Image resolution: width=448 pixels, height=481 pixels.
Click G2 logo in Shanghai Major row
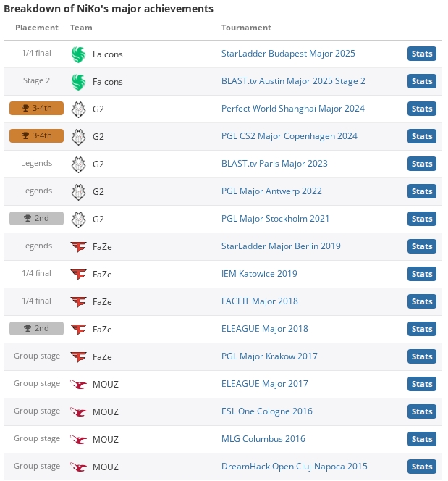coord(78,109)
